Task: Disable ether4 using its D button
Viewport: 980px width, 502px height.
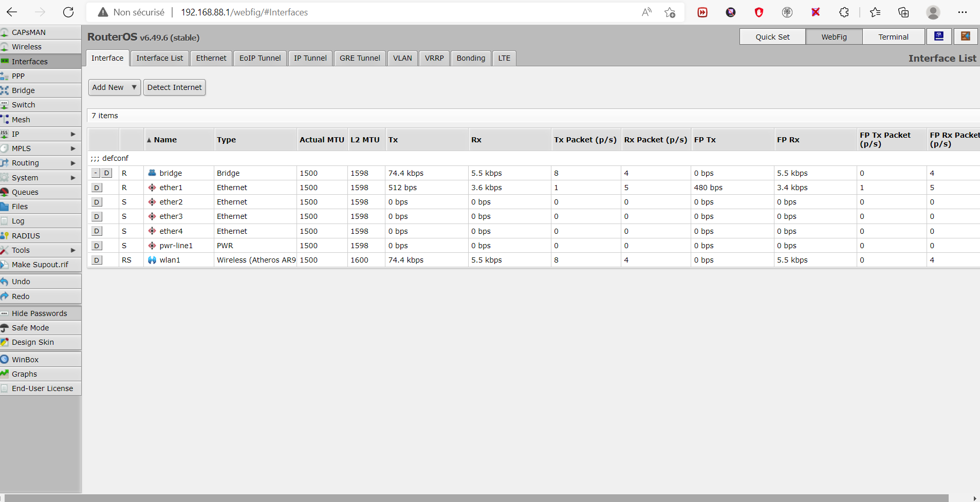Action: pyautogui.click(x=97, y=231)
